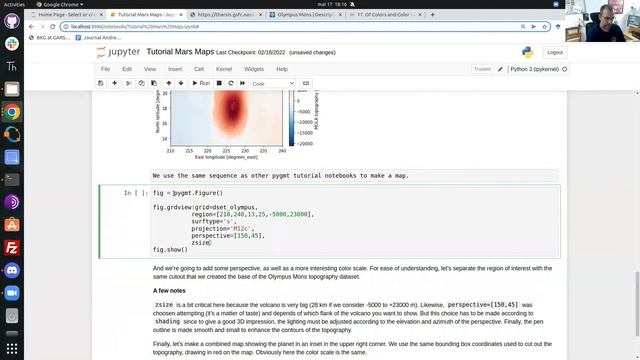Image resolution: width=640 pixels, height=360 pixels.
Task: Switch to the tharsis.gsfc browser tab
Action: pyautogui.click(x=226, y=14)
